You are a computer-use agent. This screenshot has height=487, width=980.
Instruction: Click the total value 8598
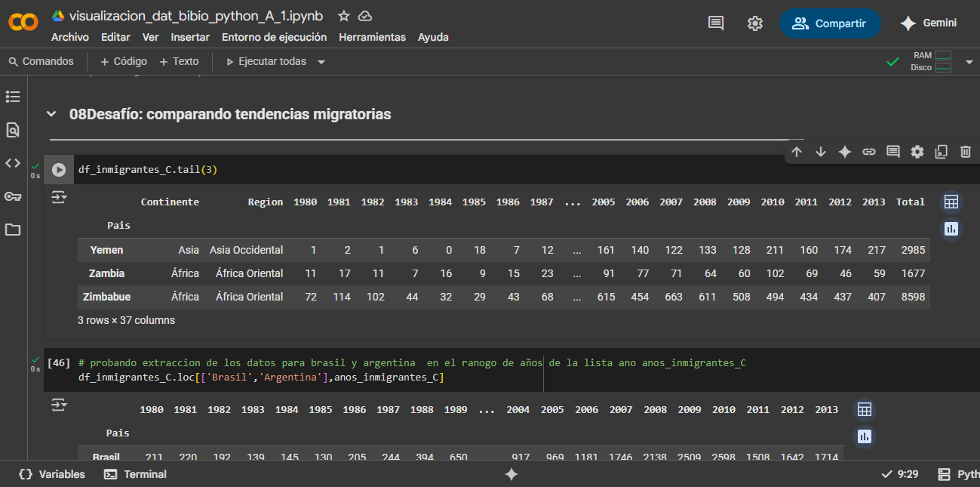pyautogui.click(x=913, y=297)
